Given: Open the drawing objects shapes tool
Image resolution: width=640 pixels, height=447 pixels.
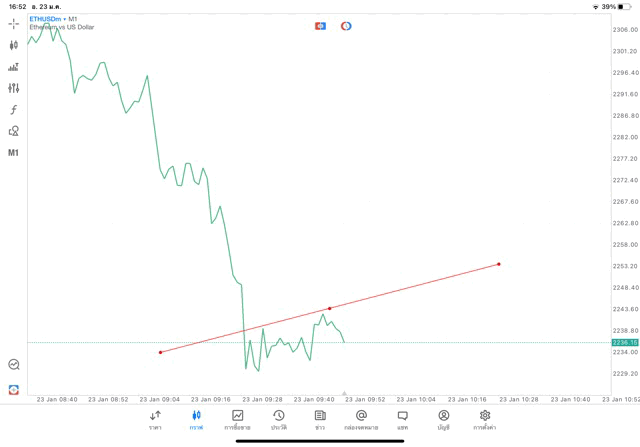Looking at the screenshot, I should [14, 131].
